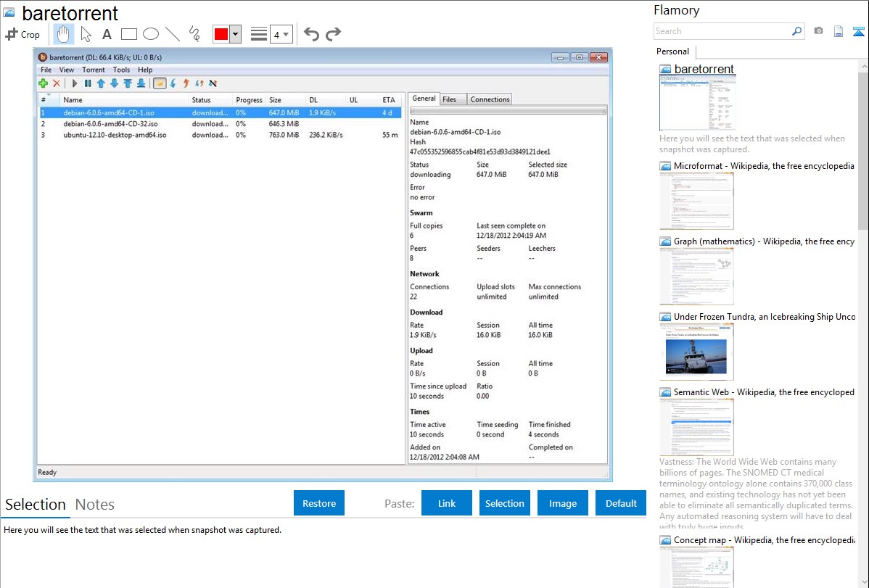Click the blue download-limit arrow icon
This screenshot has height=588, width=869.
(173, 83)
